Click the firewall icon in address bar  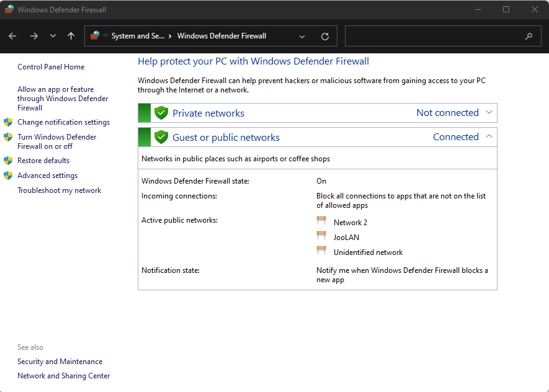click(x=95, y=36)
